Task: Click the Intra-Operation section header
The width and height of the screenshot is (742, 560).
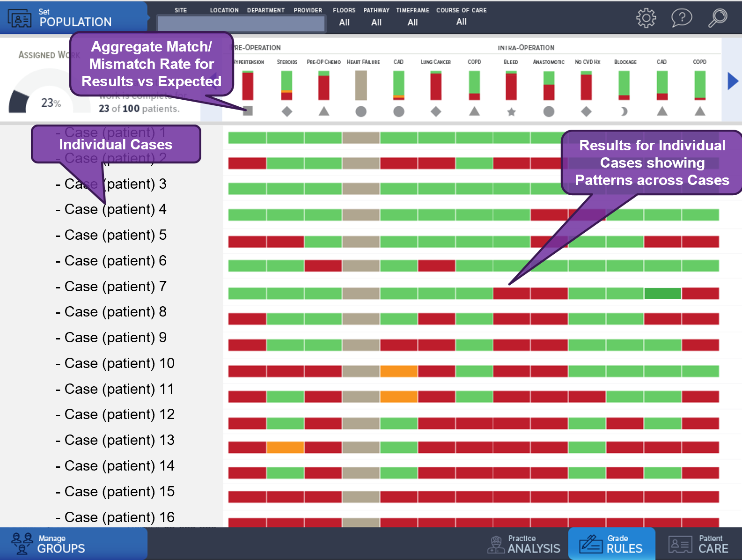Action: click(x=526, y=48)
